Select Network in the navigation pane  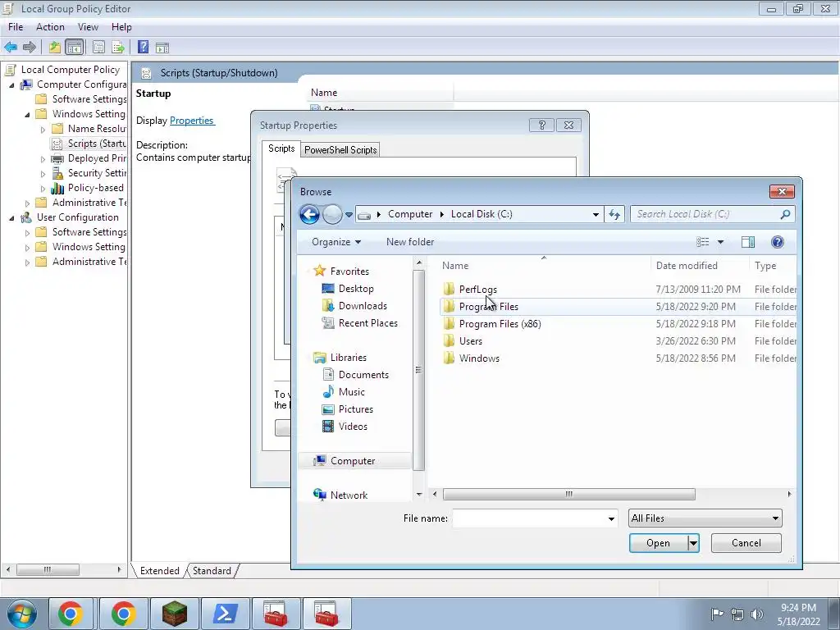point(349,495)
